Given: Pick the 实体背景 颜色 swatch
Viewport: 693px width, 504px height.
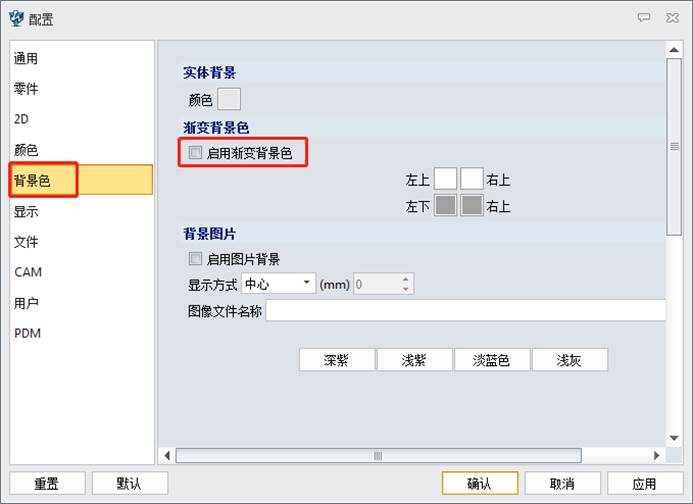Looking at the screenshot, I should point(229,99).
